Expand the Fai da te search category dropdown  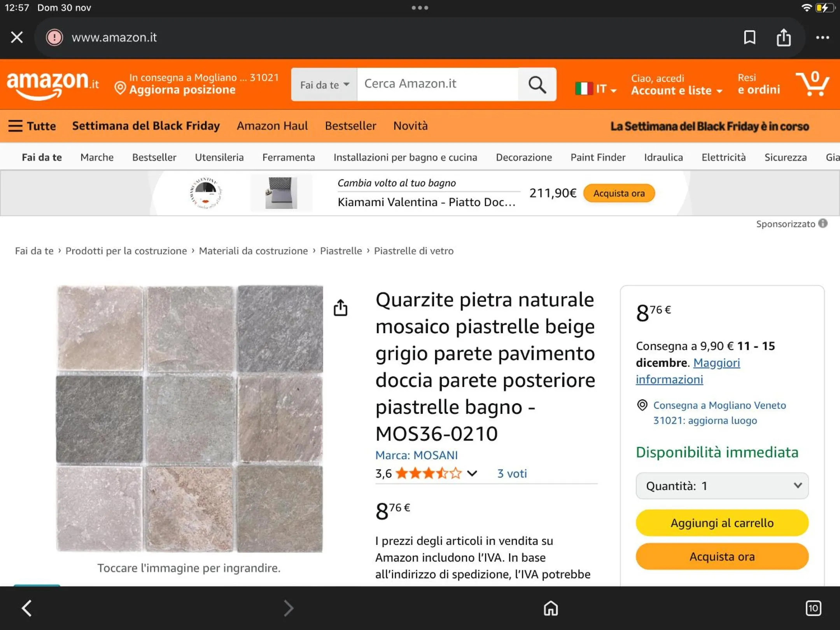point(324,84)
